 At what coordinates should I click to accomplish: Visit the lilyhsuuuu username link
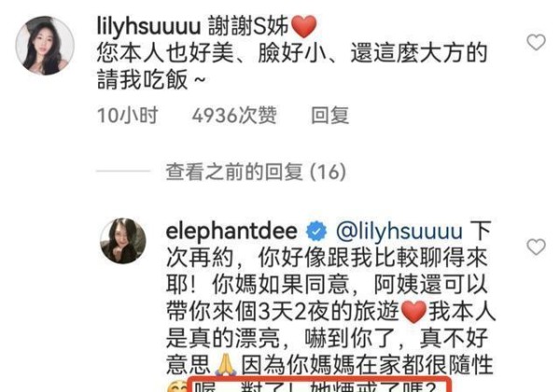pyautogui.click(x=148, y=26)
